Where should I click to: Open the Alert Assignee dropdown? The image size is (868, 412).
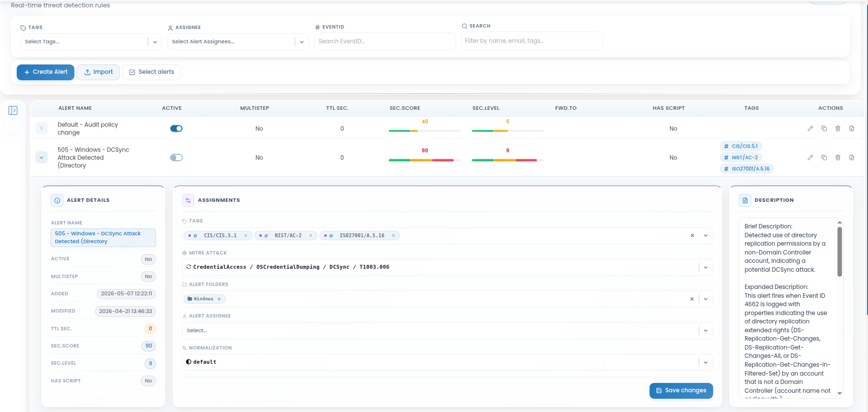coord(447,331)
